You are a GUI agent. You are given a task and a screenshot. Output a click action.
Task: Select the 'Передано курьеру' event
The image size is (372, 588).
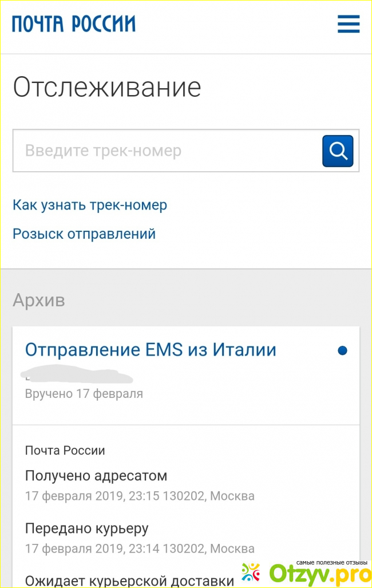point(87,528)
